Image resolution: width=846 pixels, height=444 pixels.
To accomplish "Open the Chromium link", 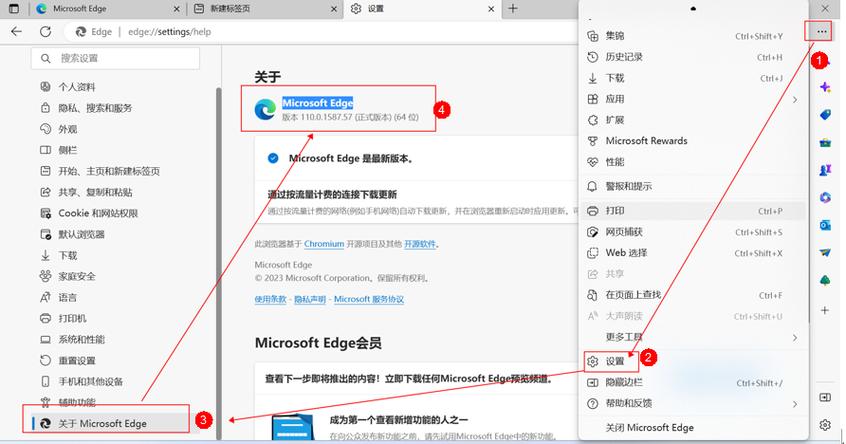I will [x=324, y=244].
